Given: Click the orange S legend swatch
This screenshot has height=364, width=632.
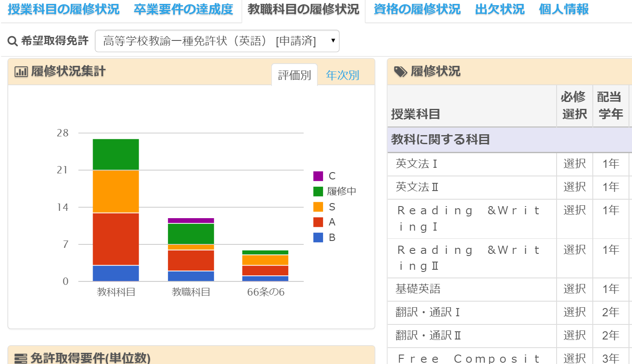Looking at the screenshot, I should pyautogui.click(x=318, y=207).
